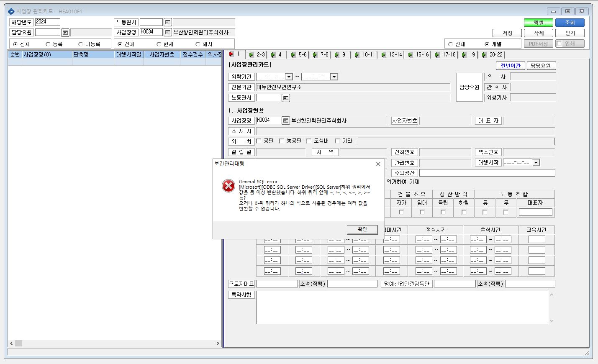This screenshot has height=364, width=598.
Task: Click the red error icon in dialog
Action: (228, 186)
